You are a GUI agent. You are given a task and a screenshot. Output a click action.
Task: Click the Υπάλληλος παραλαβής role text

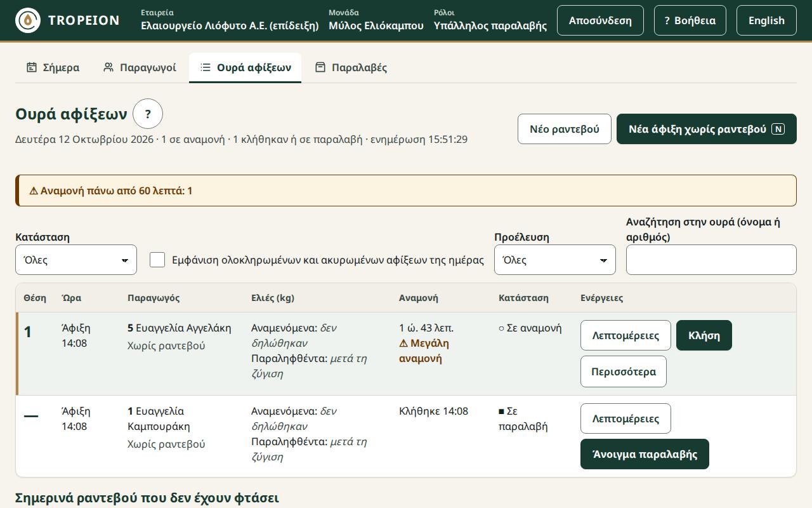coord(490,25)
